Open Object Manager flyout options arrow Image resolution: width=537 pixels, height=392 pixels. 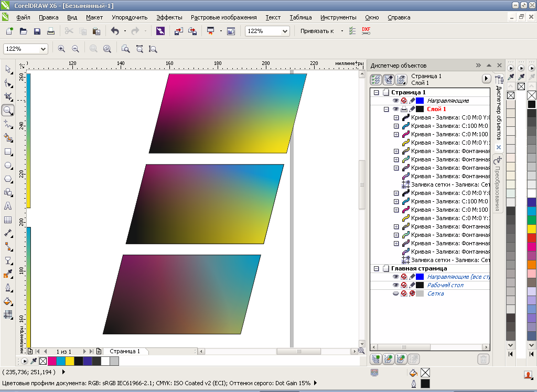(x=486, y=79)
